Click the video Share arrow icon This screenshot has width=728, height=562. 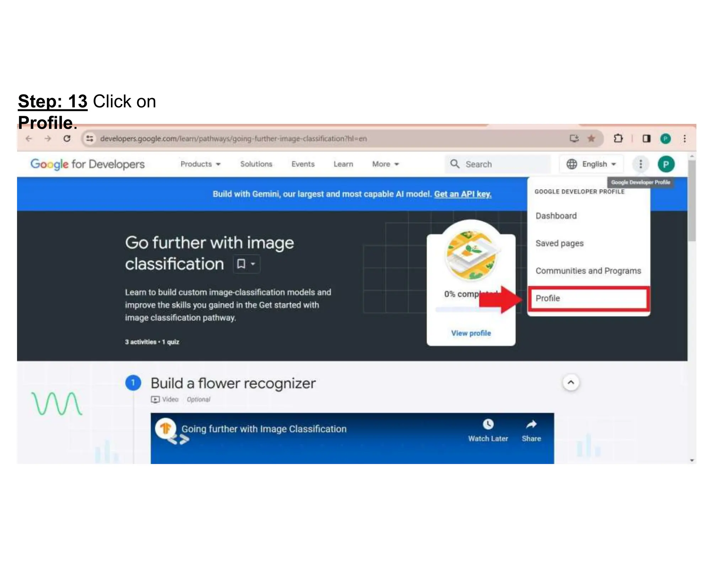[531, 424]
